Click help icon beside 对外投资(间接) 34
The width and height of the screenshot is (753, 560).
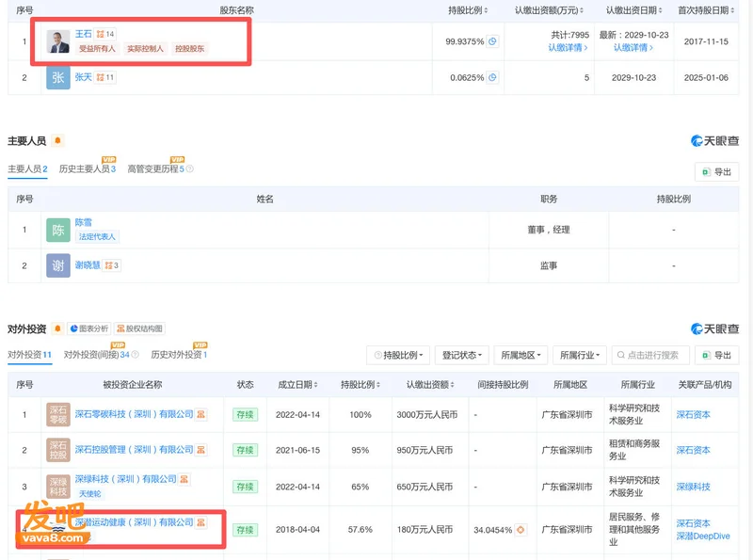click(135, 355)
